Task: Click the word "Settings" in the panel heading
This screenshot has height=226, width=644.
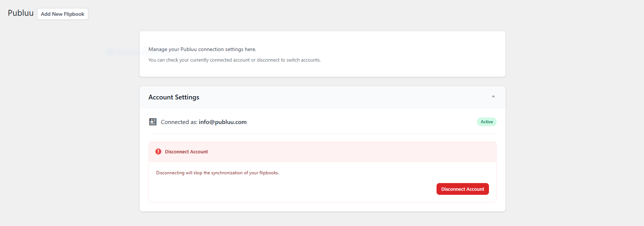Action: click(187, 97)
